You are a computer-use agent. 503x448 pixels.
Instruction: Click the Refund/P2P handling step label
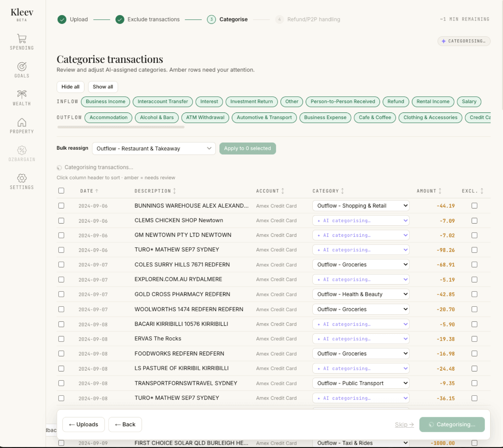(313, 20)
